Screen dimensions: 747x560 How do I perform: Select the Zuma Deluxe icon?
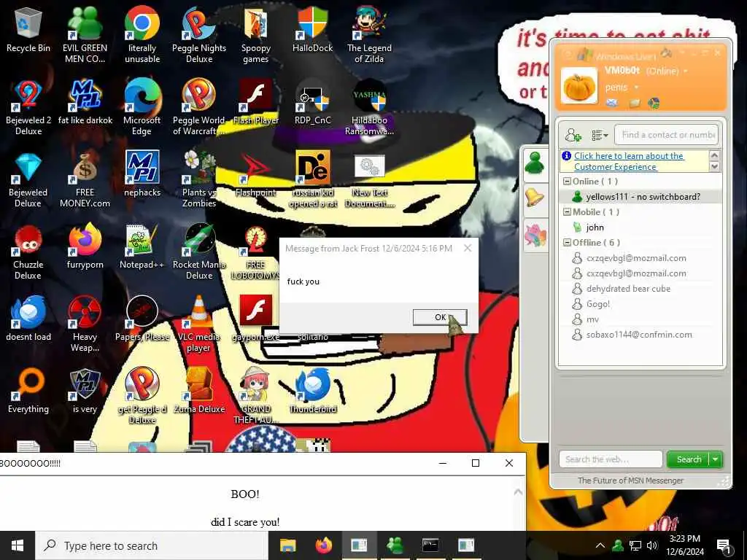coord(199,392)
